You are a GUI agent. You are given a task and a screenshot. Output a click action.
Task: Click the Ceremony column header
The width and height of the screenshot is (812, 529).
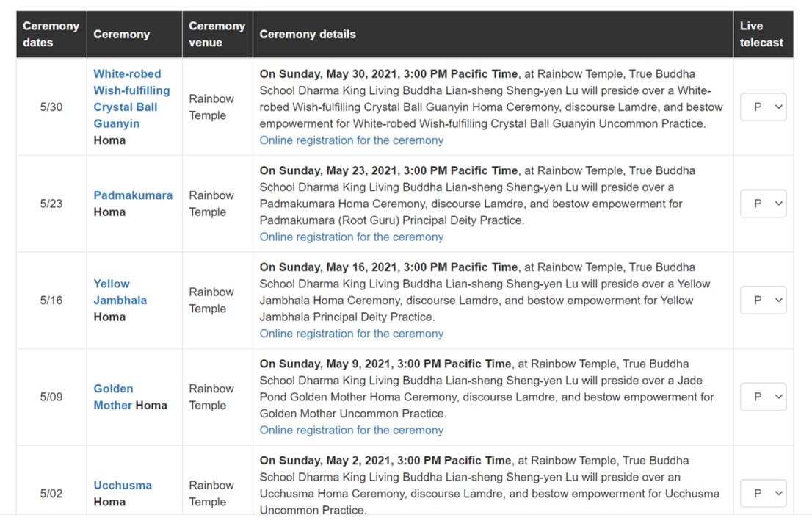[121, 34]
